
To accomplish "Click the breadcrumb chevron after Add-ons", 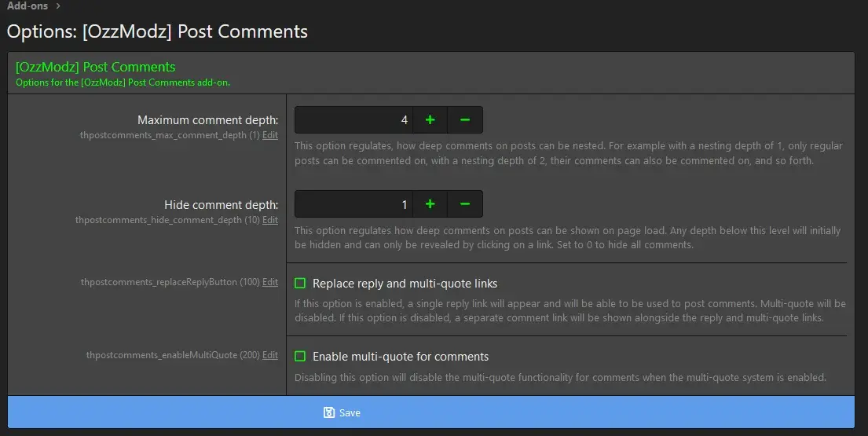I will click(58, 6).
